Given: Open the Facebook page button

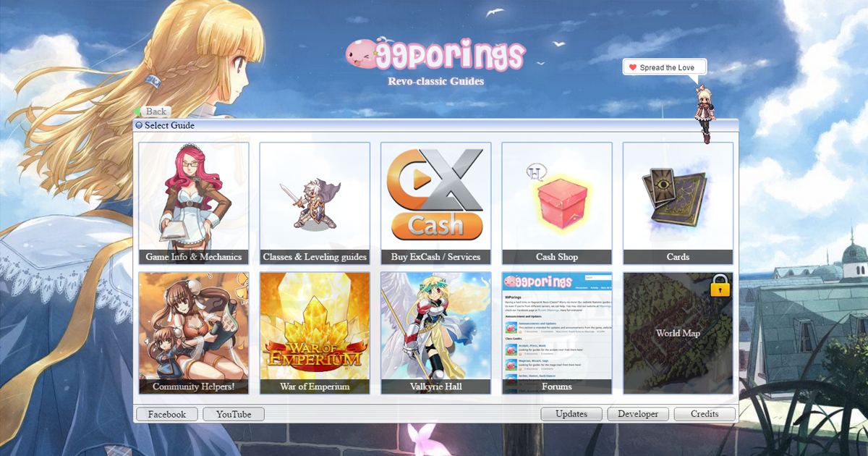Looking at the screenshot, I should click(167, 415).
